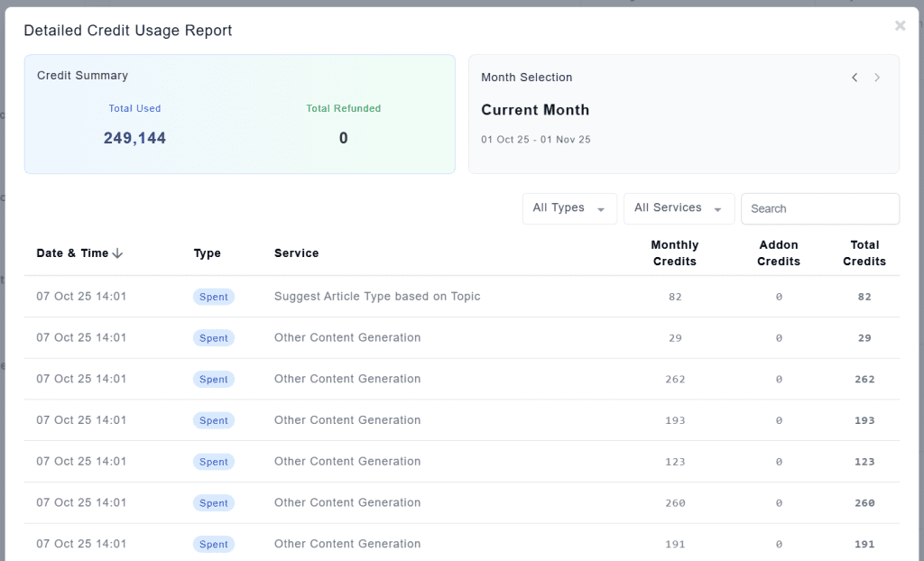
Task: Sort by the Type column header
Action: click(x=207, y=253)
